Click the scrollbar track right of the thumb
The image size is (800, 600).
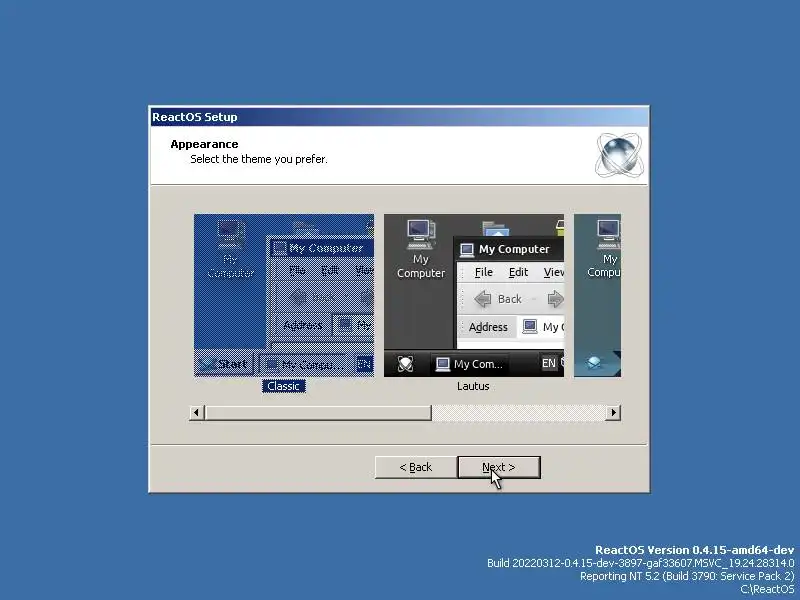[x=518, y=412]
